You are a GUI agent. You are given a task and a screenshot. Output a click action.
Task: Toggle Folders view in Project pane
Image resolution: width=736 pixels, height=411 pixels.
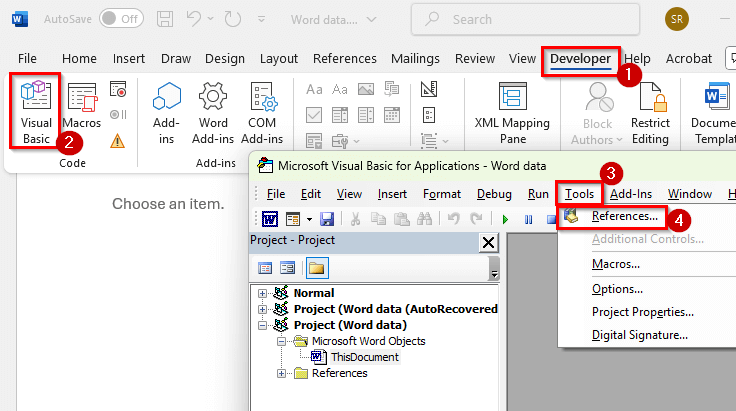317,268
